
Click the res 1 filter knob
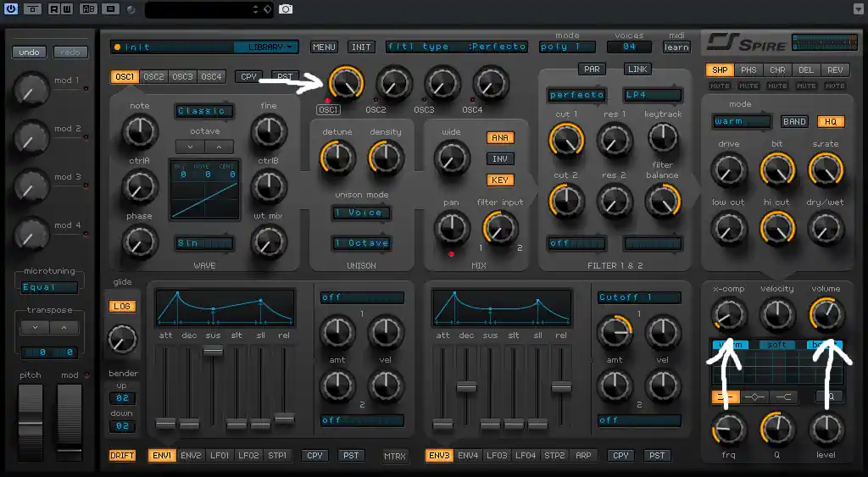(615, 140)
